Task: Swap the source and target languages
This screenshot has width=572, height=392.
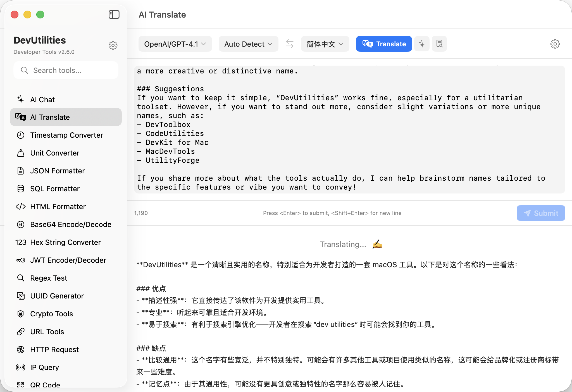Action: (290, 44)
